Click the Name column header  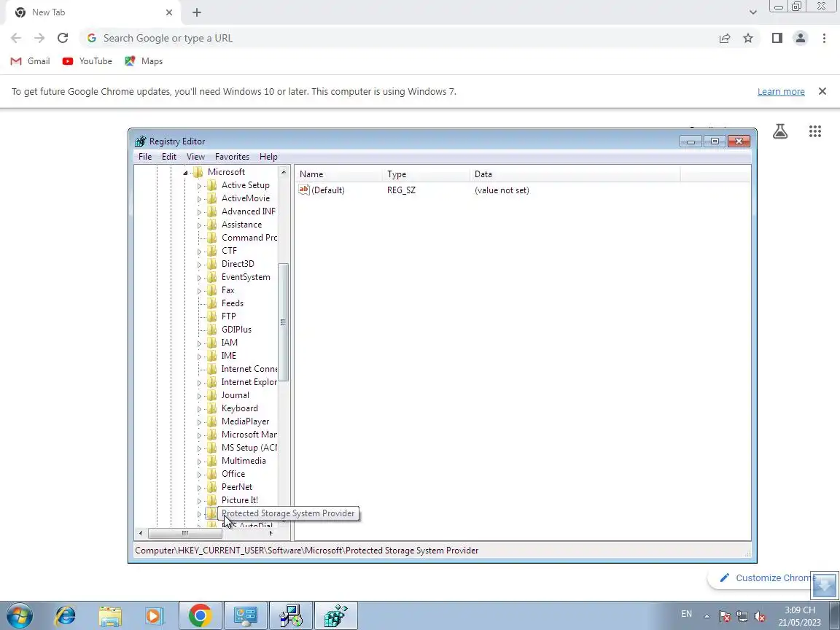point(338,174)
